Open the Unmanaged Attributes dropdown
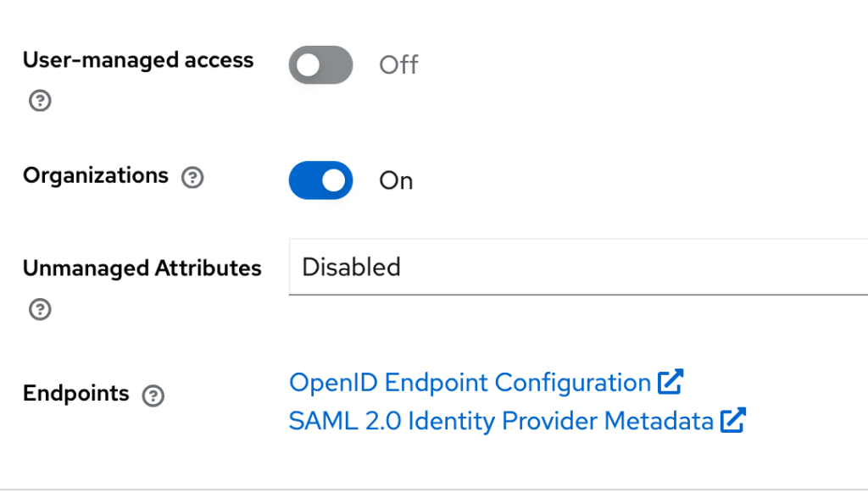 578,267
